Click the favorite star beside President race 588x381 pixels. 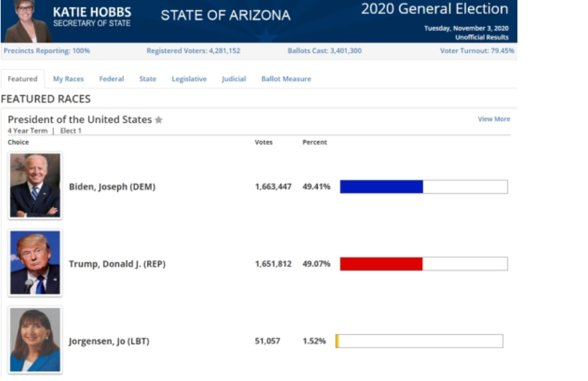(x=158, y=121)
